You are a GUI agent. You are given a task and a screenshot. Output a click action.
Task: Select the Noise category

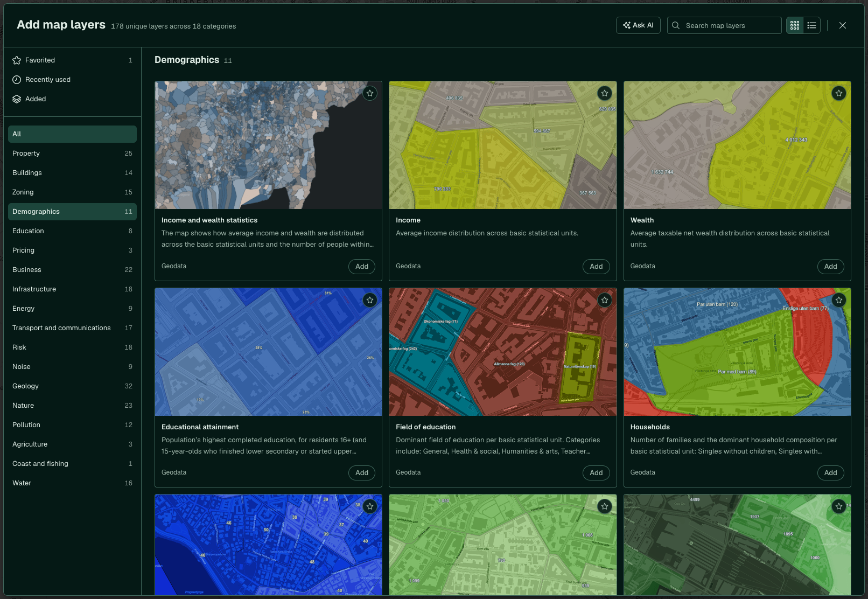click(72, 367)
